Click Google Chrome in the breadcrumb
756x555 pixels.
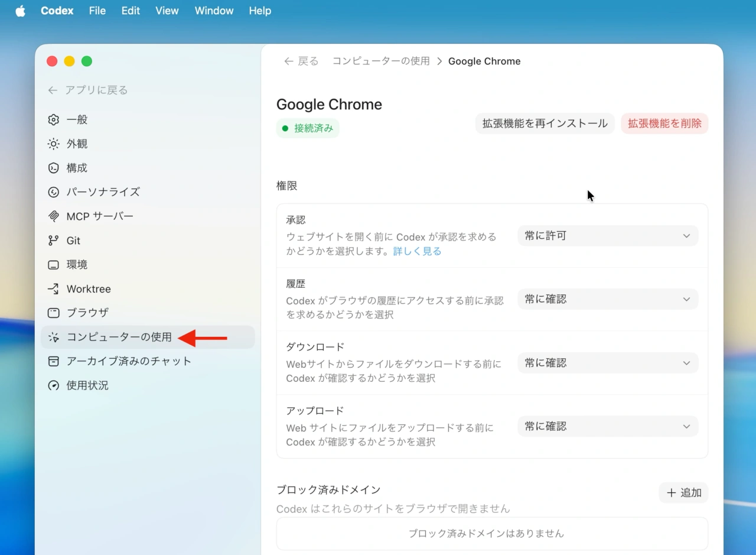[x=484, y=61]
